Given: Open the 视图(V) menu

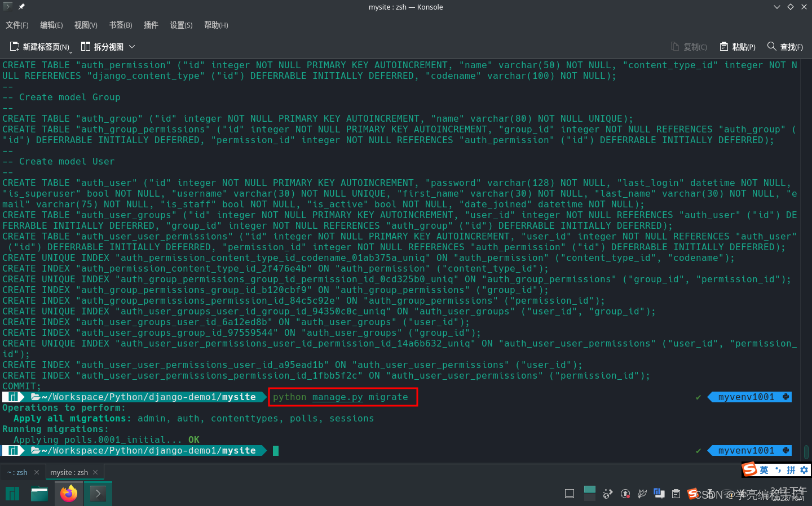Looking at the screenshot, I should [x=86, y=25].
